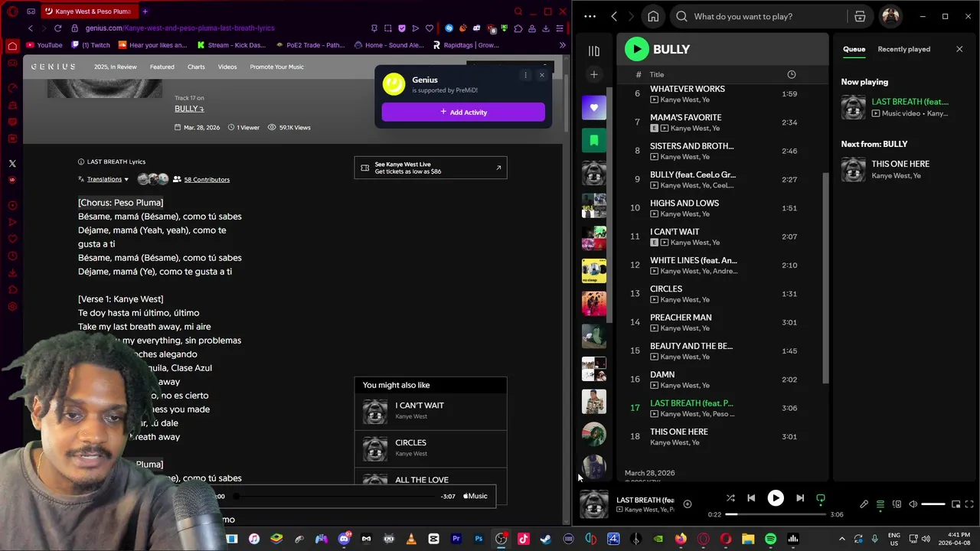Open Featured in Genius navigation
This screenshot has height=551, width=980.
coord(162,67)
